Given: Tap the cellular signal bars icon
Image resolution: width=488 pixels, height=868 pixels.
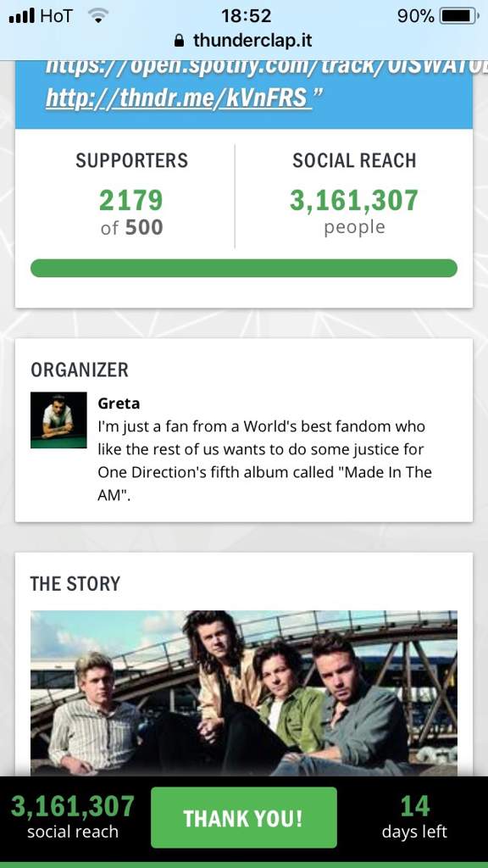Looking at the screenshot, I should click(22, 15).
